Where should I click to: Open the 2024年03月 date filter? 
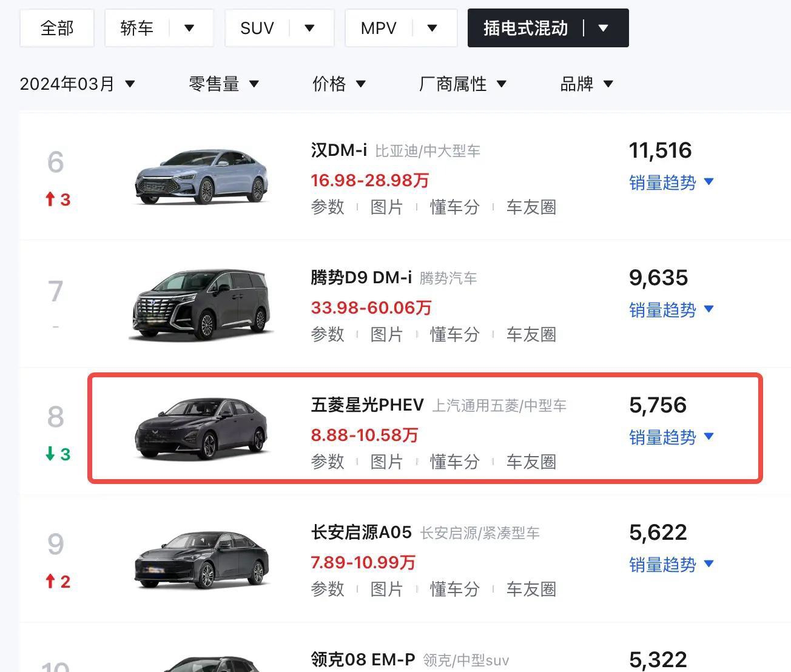click(x=77, y=84)
